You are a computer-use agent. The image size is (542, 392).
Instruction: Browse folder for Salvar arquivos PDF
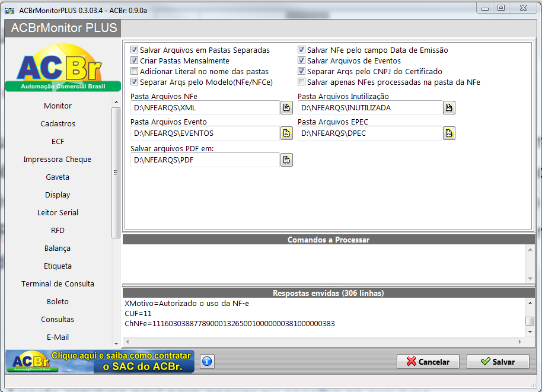click(286, 160)
